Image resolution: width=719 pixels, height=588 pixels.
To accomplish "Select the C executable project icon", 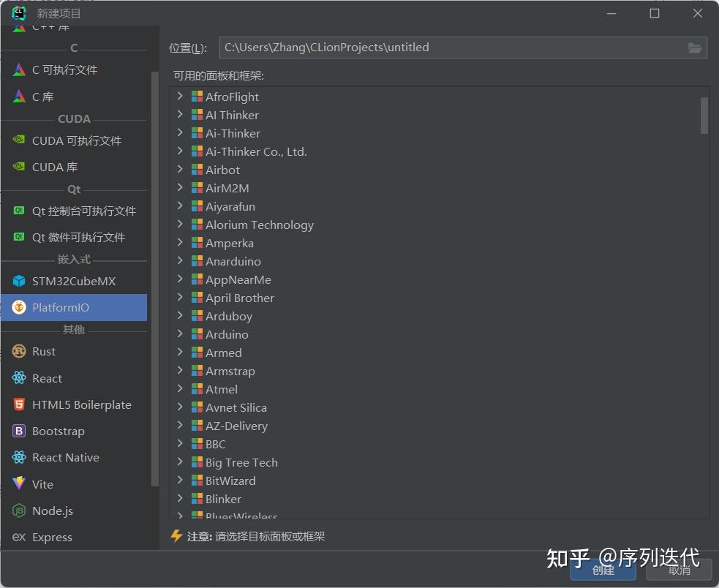I will click(x=19, y=69).
